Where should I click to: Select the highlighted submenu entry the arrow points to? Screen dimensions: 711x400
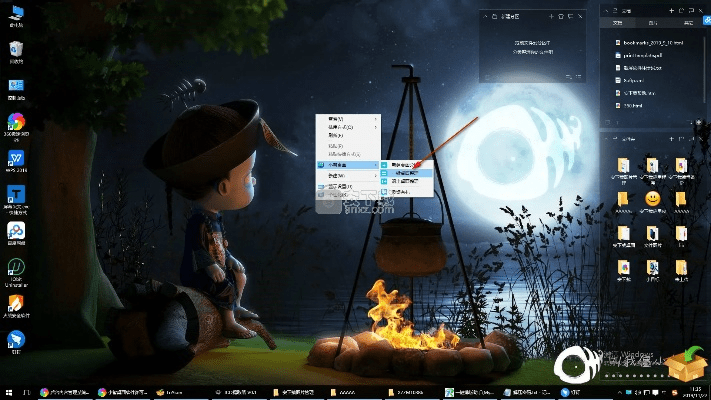point(405,172)
